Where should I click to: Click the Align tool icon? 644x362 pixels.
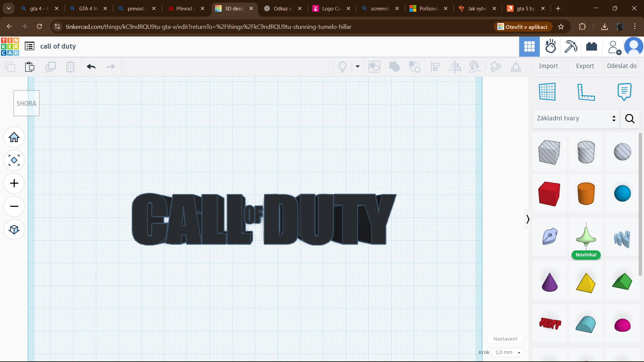tap(435, 67)
